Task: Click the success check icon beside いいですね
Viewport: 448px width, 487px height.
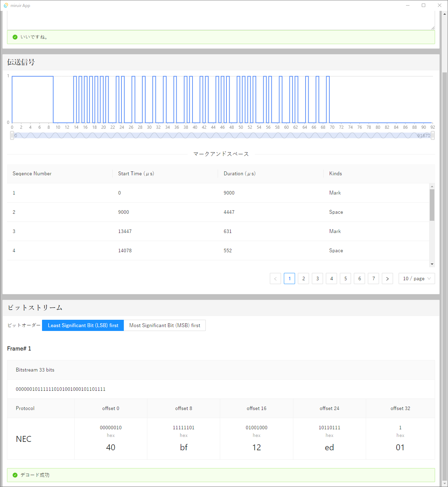Action: (15, 37)
